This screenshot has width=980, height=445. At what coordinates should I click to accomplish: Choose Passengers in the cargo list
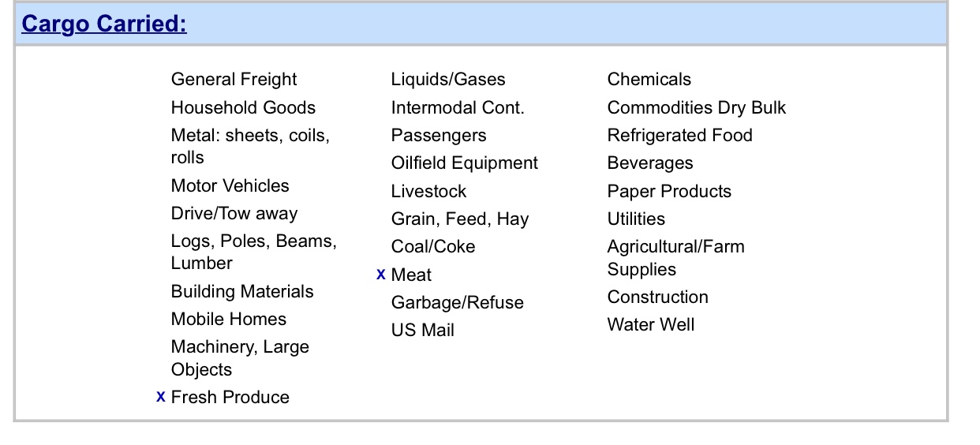(439, 136)
